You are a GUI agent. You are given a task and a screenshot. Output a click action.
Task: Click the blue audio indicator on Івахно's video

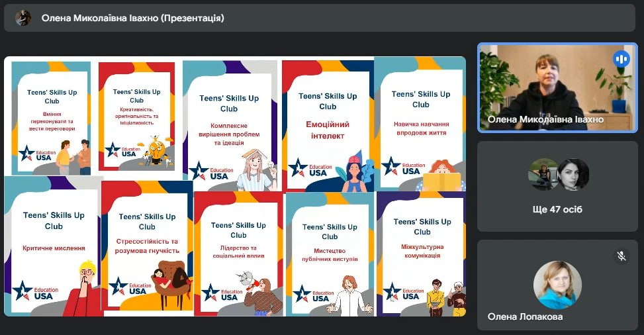pyautogui.click(x=621, y=59)
